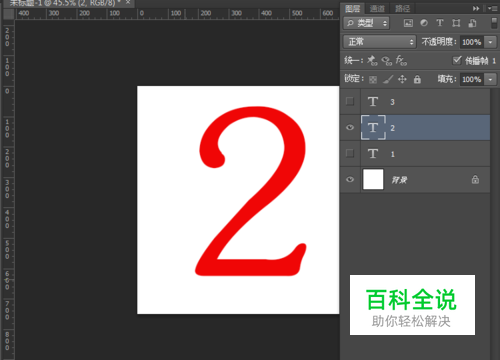This screenshot has width=500, height=360.
Task: Click the T thumbnail of layer 2
Action: click(x=373, y=127)
